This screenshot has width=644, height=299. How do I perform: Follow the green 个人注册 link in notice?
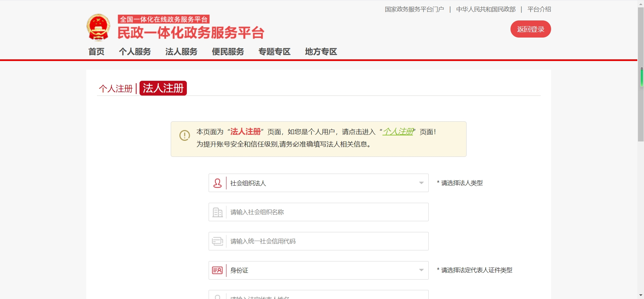click(398, 132)
